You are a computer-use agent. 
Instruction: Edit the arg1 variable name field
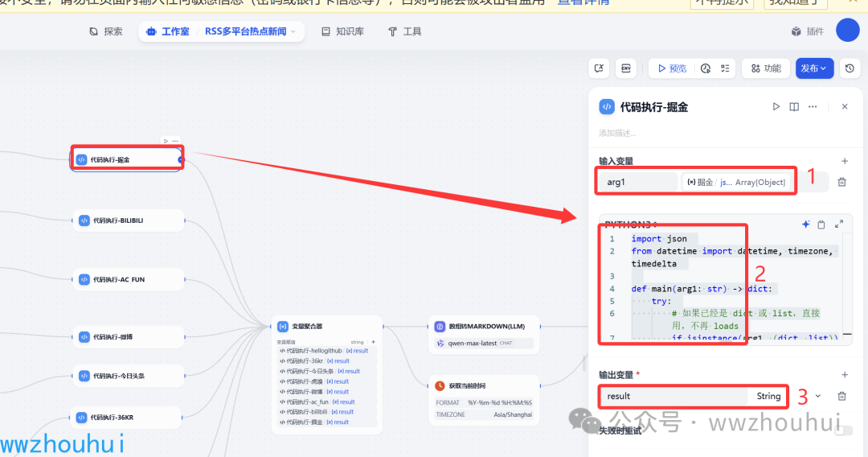[637, 182]
